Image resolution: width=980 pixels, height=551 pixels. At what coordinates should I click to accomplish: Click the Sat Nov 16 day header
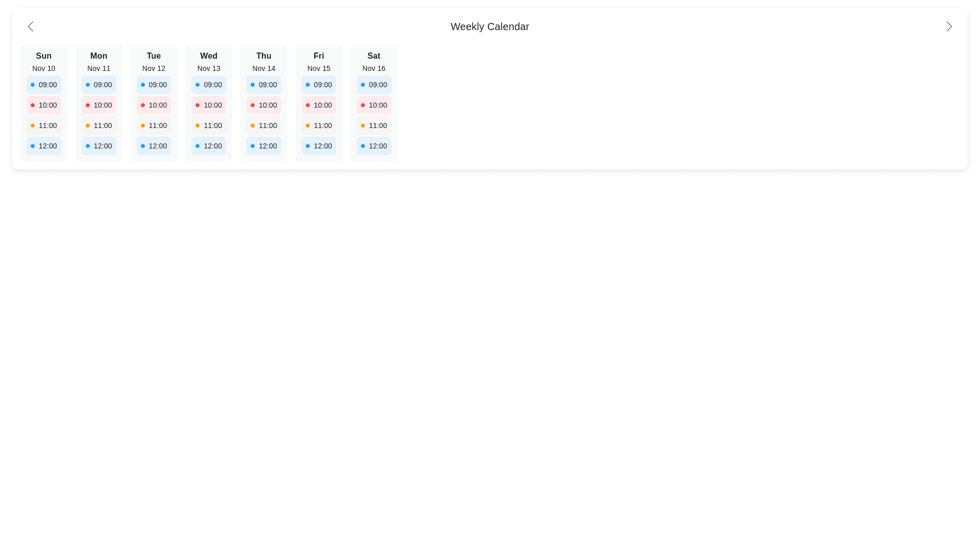pyautogui.click(x=374, y=61)
